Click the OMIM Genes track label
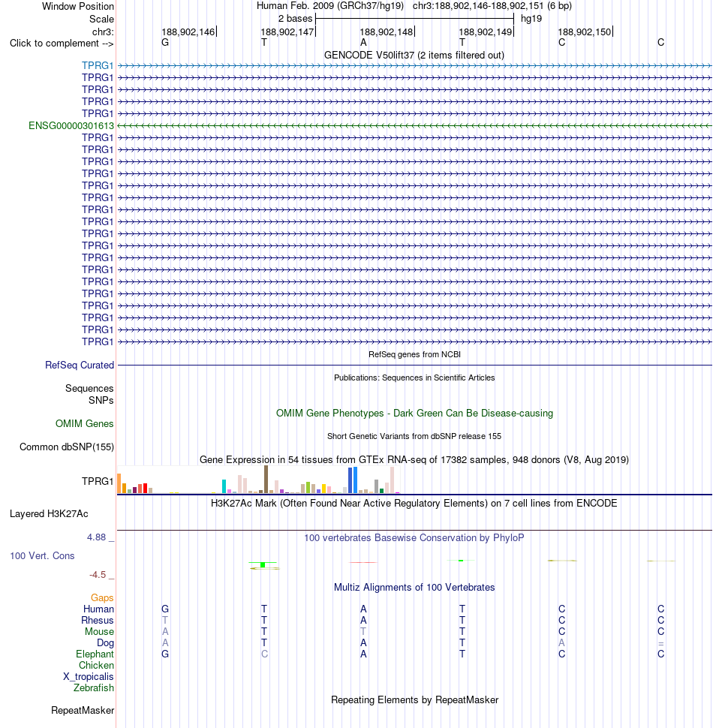Screen dimensions: 713x728 point(85,423)
